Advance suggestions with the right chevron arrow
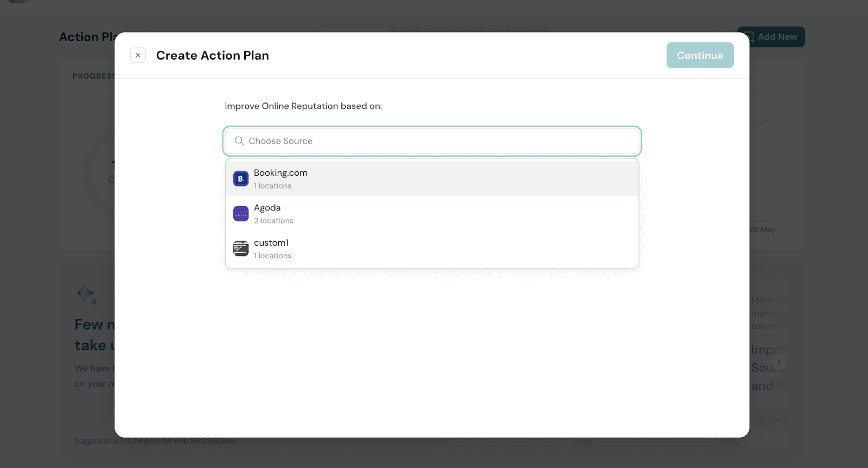868x468 pixels. pyautogui.click(x=779, y=362)
